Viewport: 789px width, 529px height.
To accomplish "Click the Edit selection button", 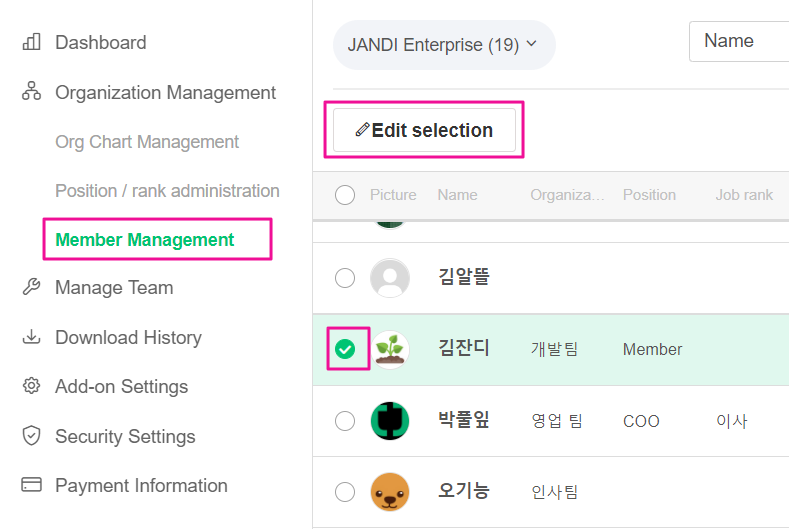I will (424, 130).
